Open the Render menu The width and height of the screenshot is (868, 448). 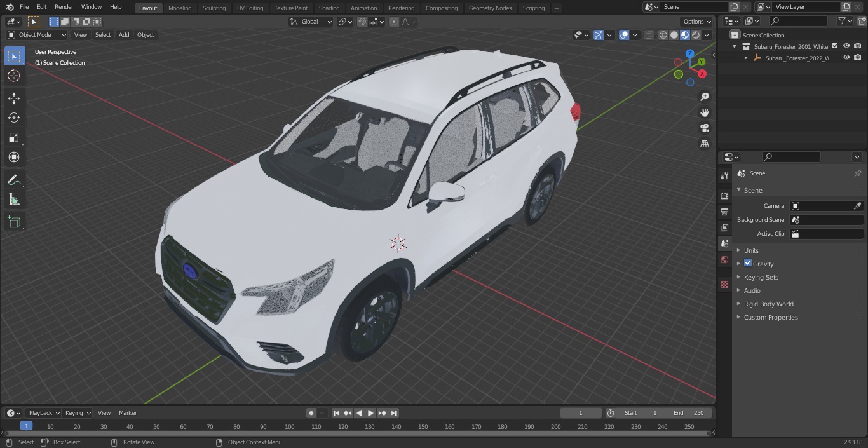[x=64, y=7]
